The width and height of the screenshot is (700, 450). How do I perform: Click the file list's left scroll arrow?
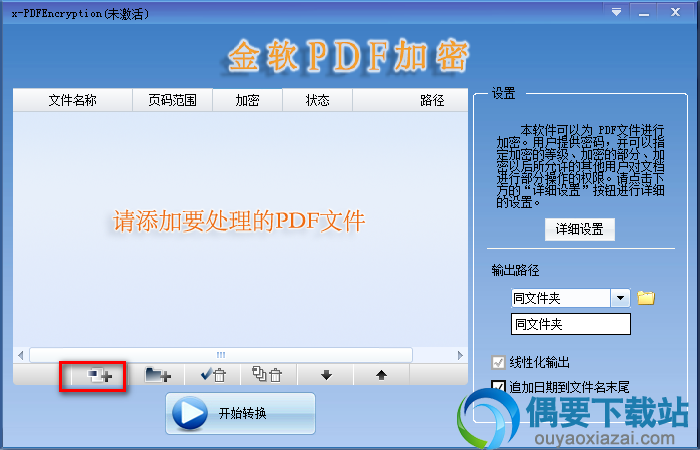click(21, 355)
